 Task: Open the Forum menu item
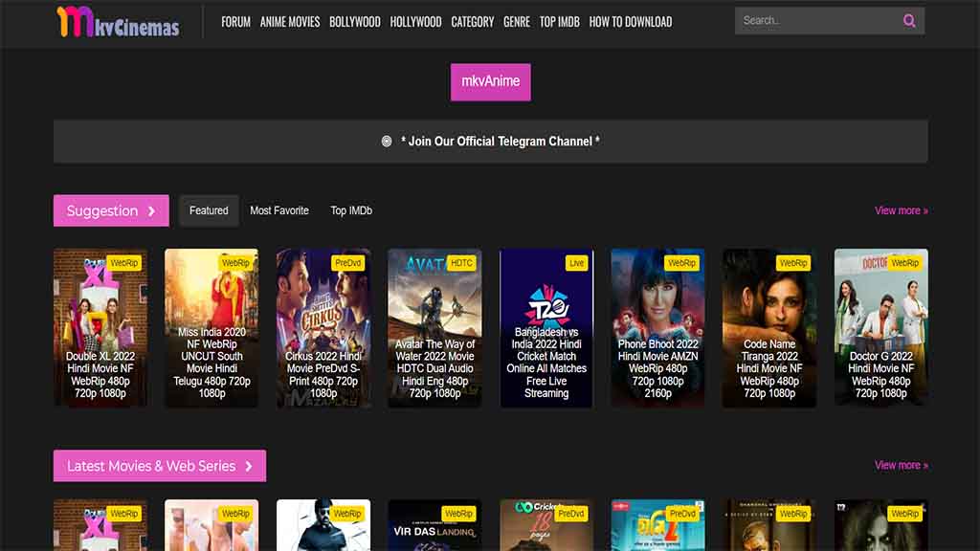tap(235, 22)
